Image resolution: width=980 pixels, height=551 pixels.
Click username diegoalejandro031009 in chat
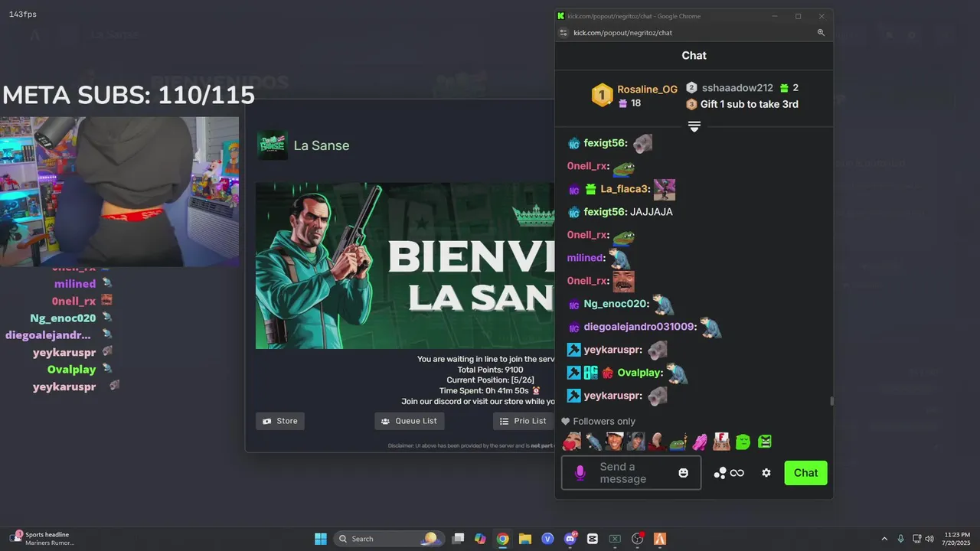639,327
